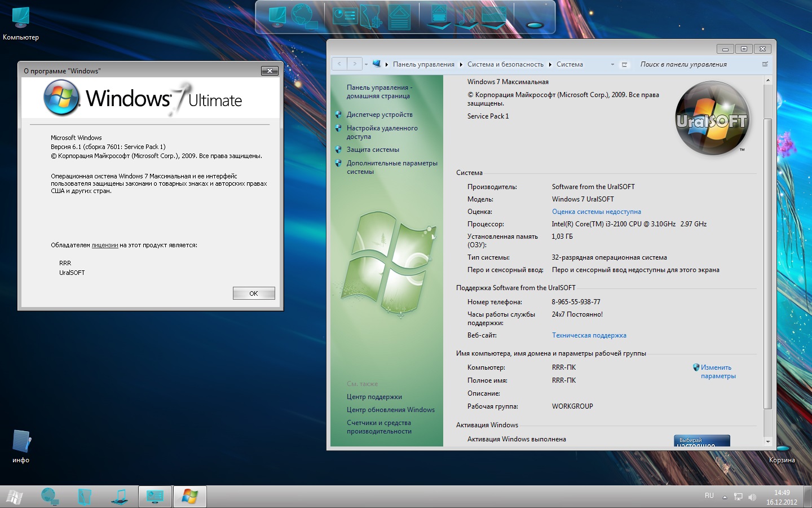The image size is (812, 508).
Task: Open Центр обновления Windows link
Action: 391,410
